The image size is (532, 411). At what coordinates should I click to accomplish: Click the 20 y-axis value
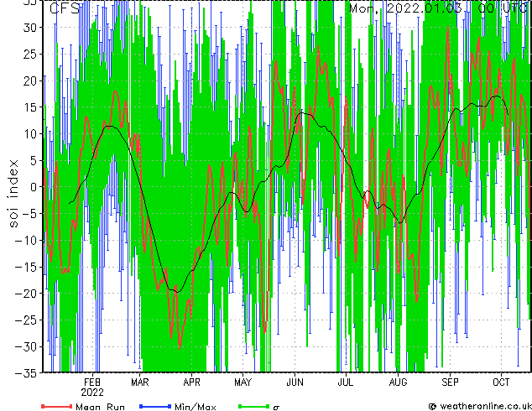[29, 81]
